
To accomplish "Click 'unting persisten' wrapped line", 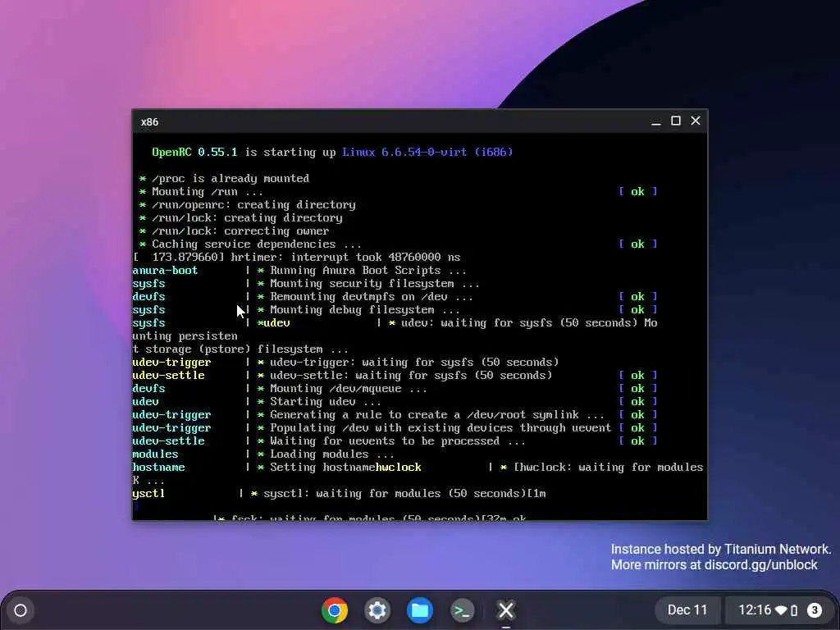I will pos(185,336).
